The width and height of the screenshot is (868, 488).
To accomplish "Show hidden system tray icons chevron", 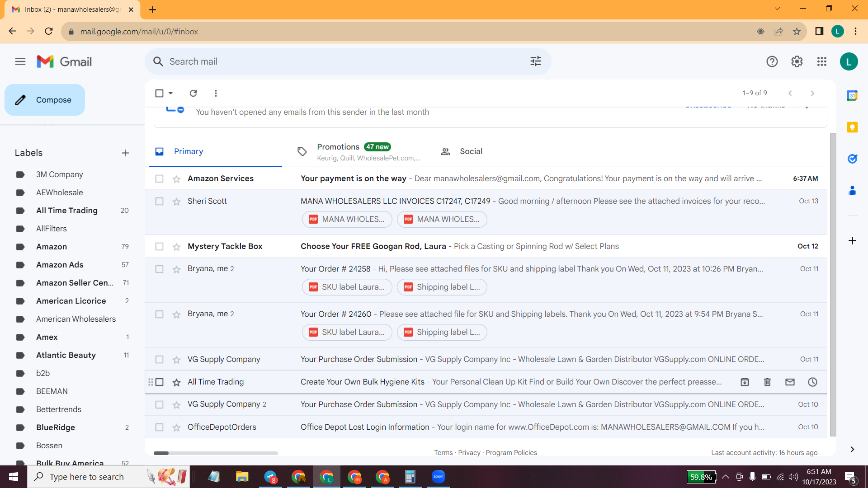I will pyautogui.click(x=725, y=477).
